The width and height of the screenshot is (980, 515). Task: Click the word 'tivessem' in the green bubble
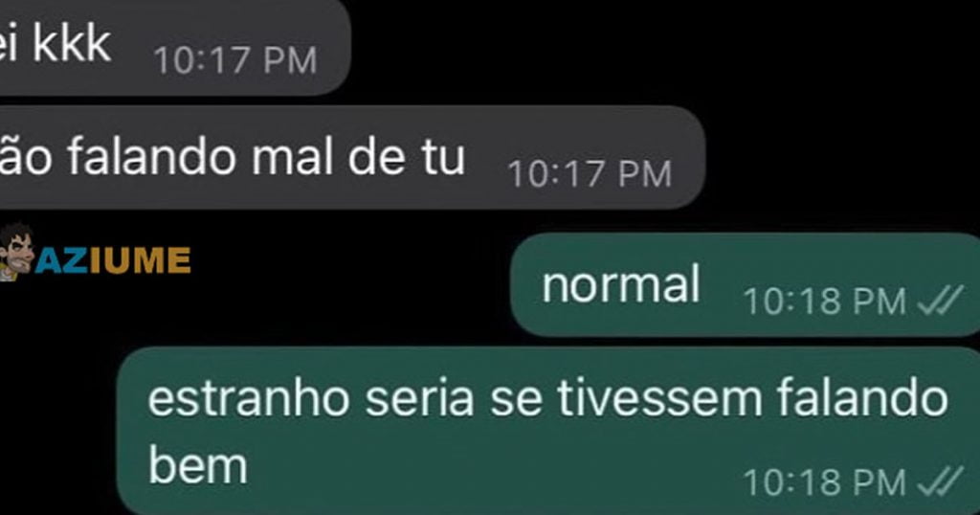coord(659,399)
